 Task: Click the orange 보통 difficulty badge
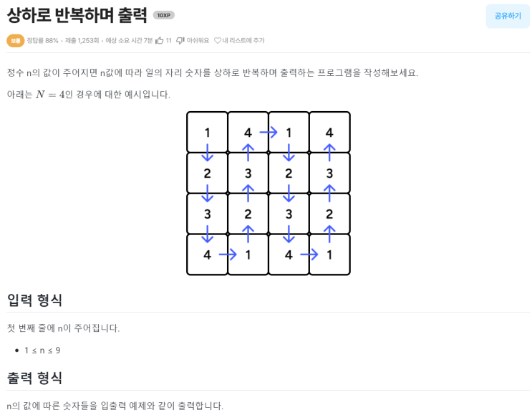click(16, 41)
